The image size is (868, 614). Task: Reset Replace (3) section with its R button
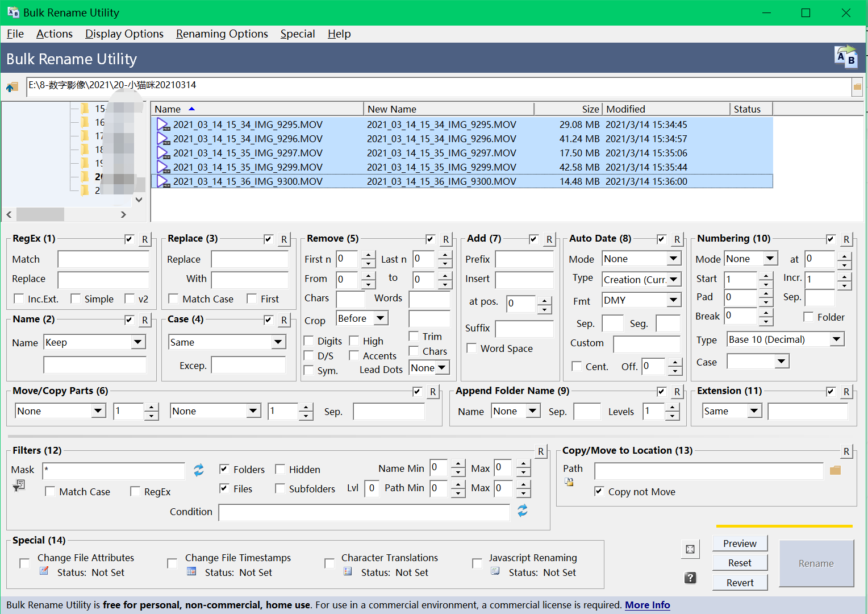(284, 239)
